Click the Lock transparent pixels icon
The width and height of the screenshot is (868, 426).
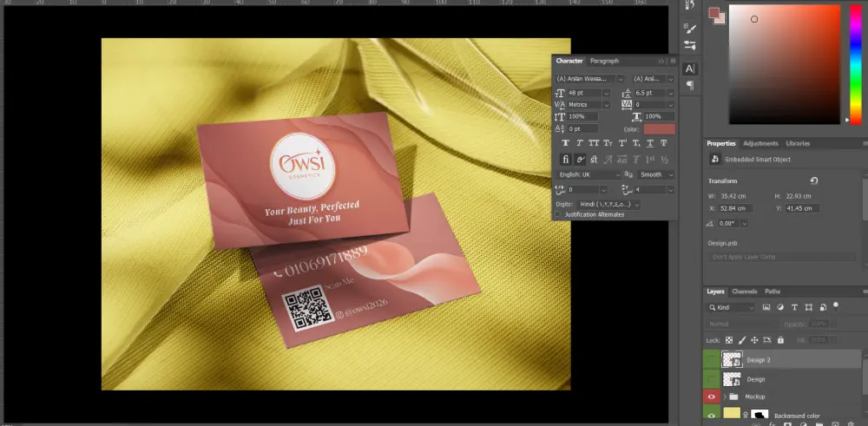click(729, 340)
